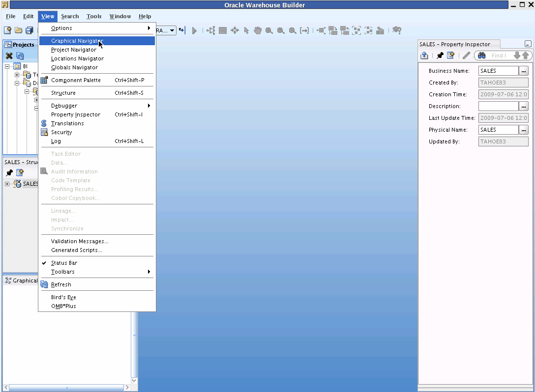535x392 pixels.
Task: Click the ellipsis button beside Description
Action: 524,106
